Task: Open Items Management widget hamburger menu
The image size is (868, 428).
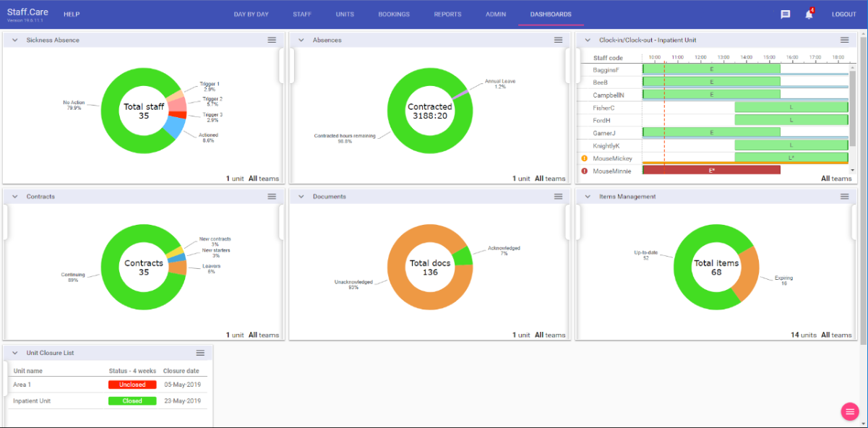Action: [844, 197]
